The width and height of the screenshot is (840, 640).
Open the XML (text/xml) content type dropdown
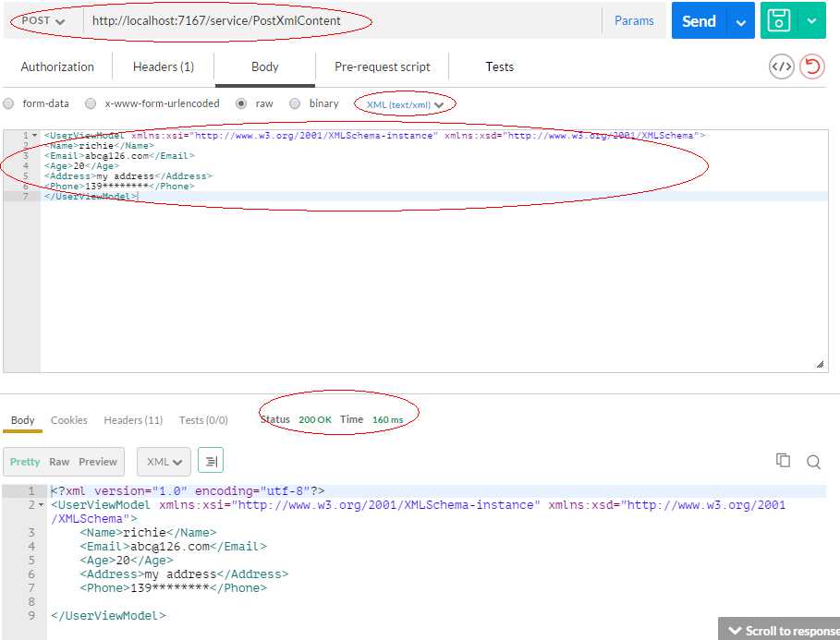pos(405,105)
